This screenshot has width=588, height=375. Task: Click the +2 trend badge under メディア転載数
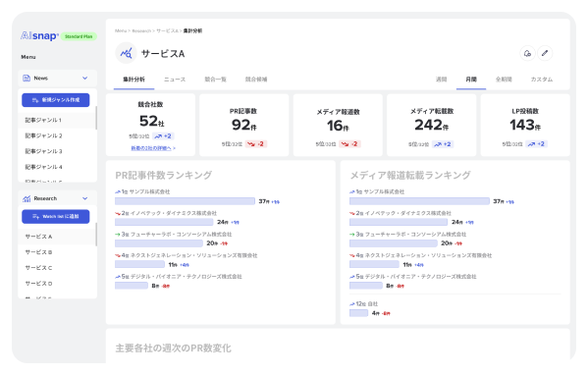point(443,144)
